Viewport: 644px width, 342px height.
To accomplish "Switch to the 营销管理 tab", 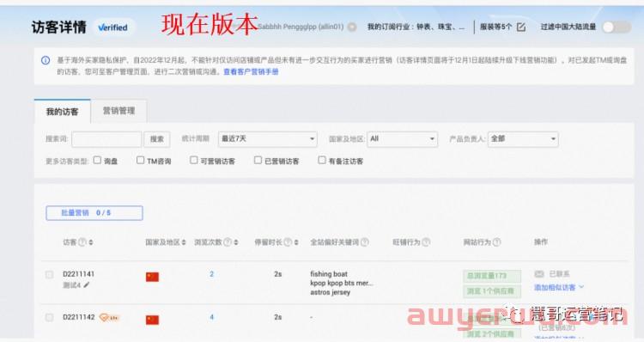I will click(x=118, y=111).
